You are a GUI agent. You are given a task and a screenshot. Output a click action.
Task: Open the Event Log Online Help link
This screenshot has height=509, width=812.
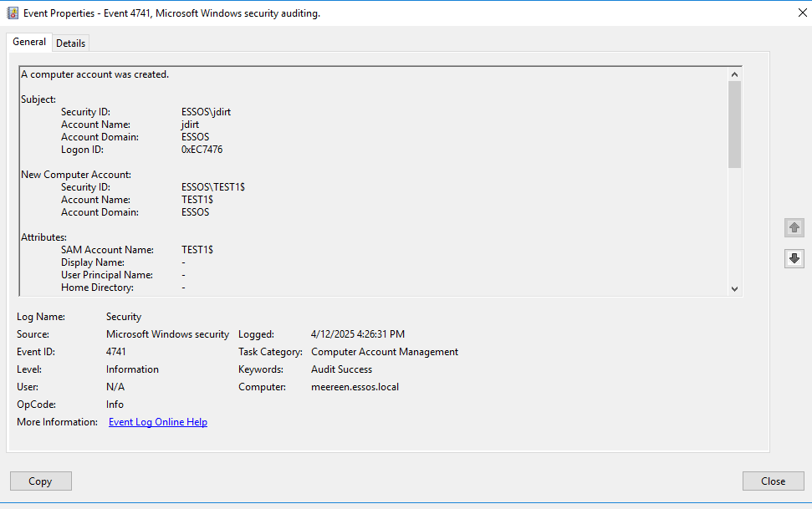(158, 422)
